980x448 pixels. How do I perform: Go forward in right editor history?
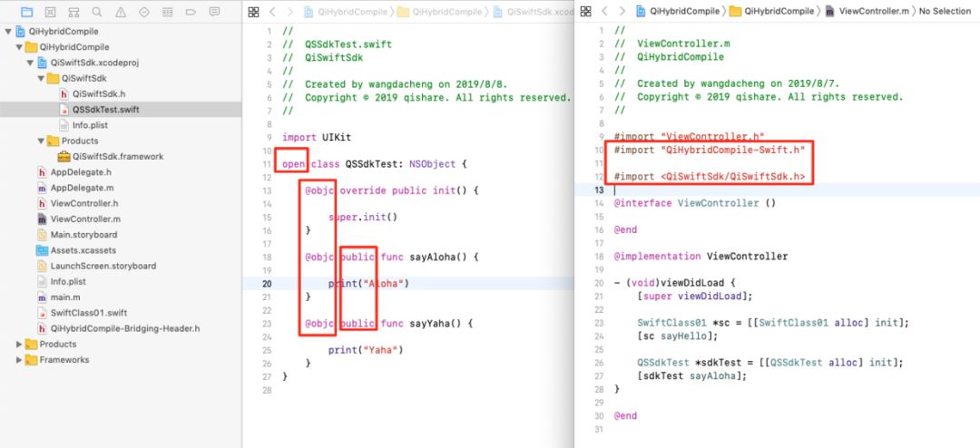tap(622, 11)
